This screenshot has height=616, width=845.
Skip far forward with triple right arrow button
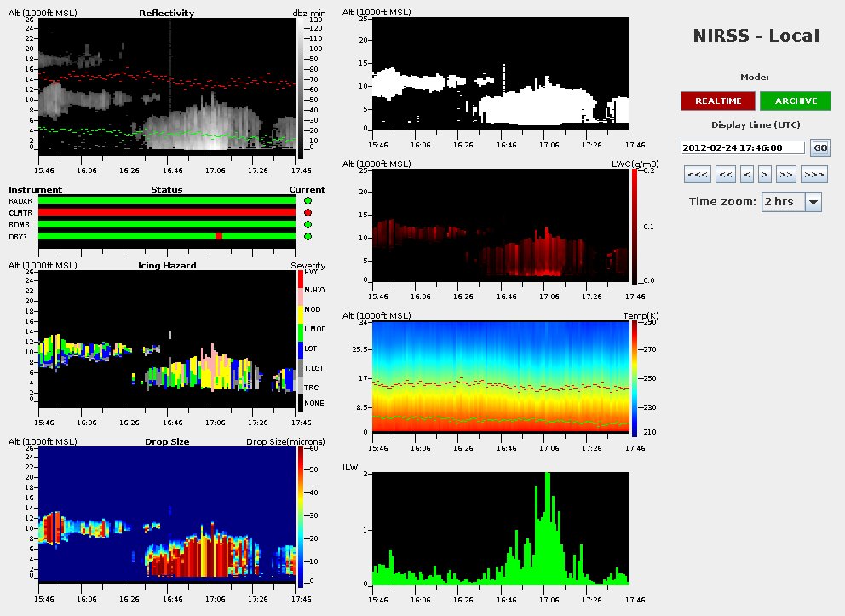[x=813, y=175]
